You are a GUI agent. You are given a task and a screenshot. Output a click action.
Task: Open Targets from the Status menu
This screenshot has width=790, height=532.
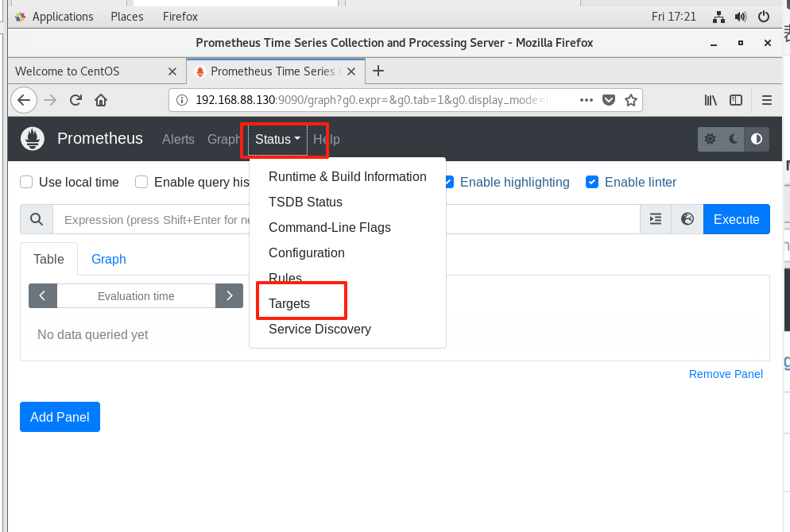347,303
